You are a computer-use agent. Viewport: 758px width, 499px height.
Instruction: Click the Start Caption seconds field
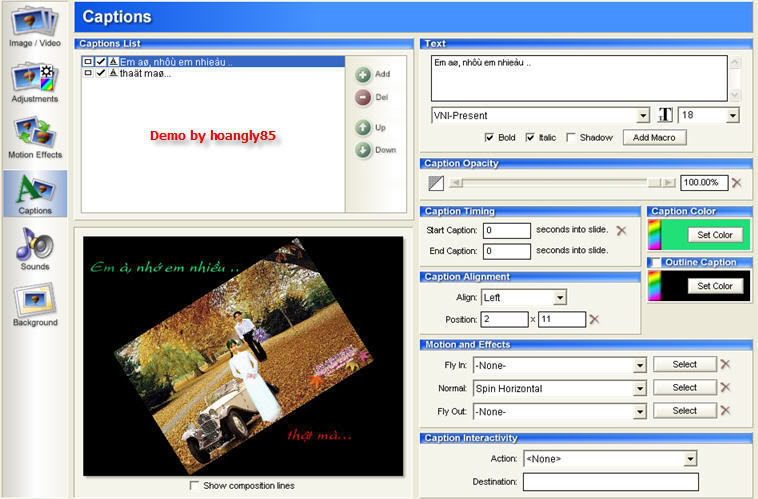click(507, 230)
